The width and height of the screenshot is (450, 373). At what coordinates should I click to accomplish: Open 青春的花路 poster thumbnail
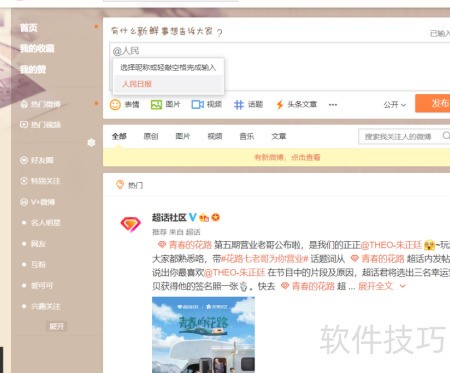203,335
